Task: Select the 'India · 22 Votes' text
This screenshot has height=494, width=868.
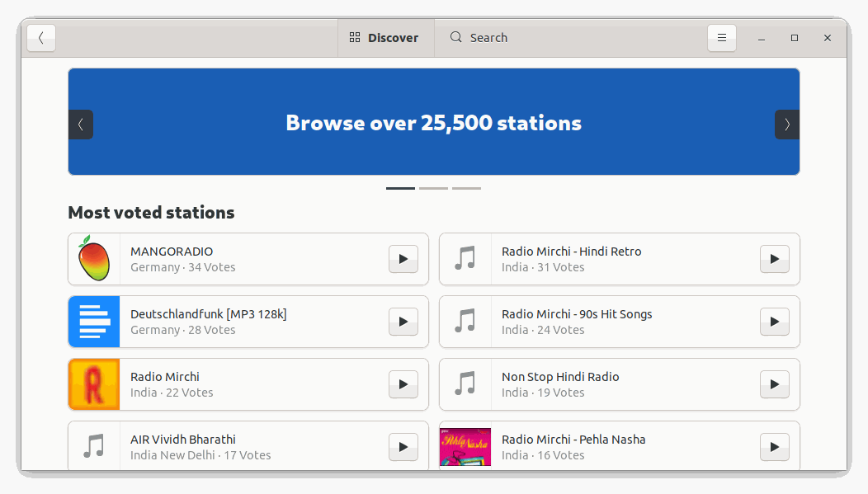Action: pos(172,393)
